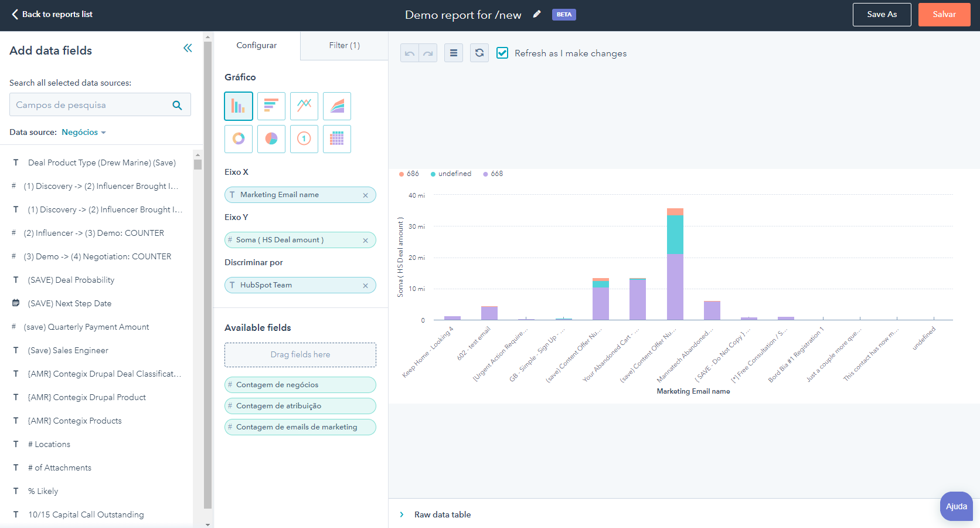Open the Negócios data source dropdown
Viewport: 980px width, 528px height.
(83, 133)
